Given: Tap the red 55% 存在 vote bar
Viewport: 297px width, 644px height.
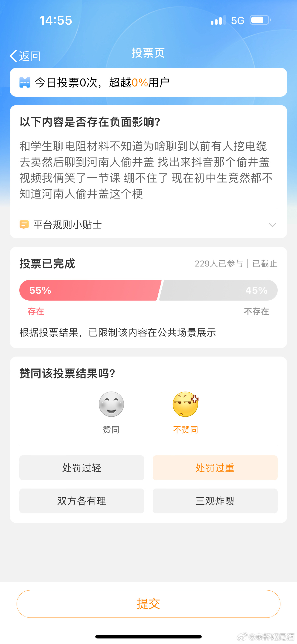Looking at the screenshot, I should click(x=90, y=290).
